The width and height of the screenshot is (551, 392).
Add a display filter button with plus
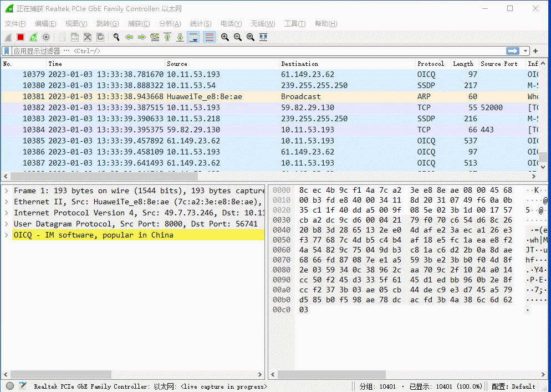[x=535, y=51]
